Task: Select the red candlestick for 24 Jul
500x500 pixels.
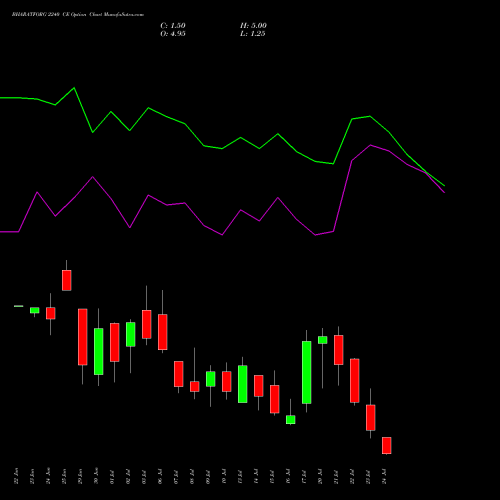Action: pyautogui.click(x=387, y=445)
